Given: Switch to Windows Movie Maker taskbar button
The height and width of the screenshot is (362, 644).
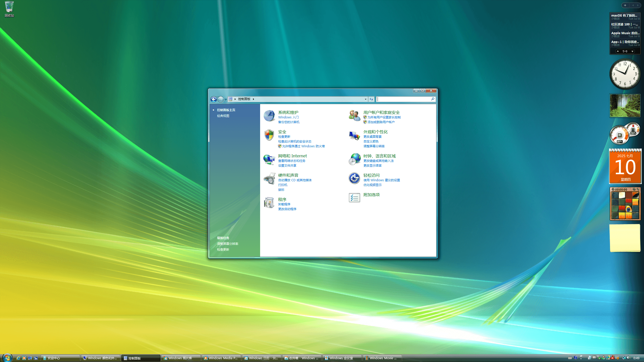Looking at the screenshot, I should 382,358.
